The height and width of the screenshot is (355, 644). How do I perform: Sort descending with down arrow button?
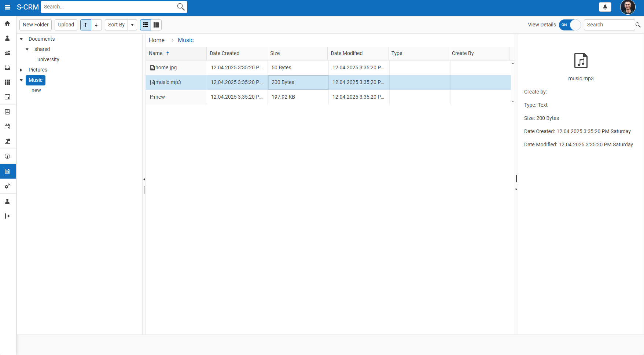tap(96, 25)
